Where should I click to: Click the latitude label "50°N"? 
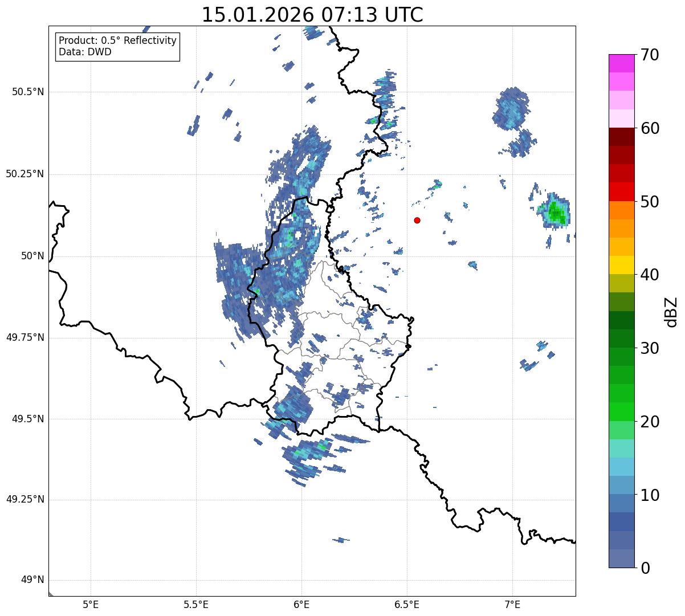click(32, 256)
